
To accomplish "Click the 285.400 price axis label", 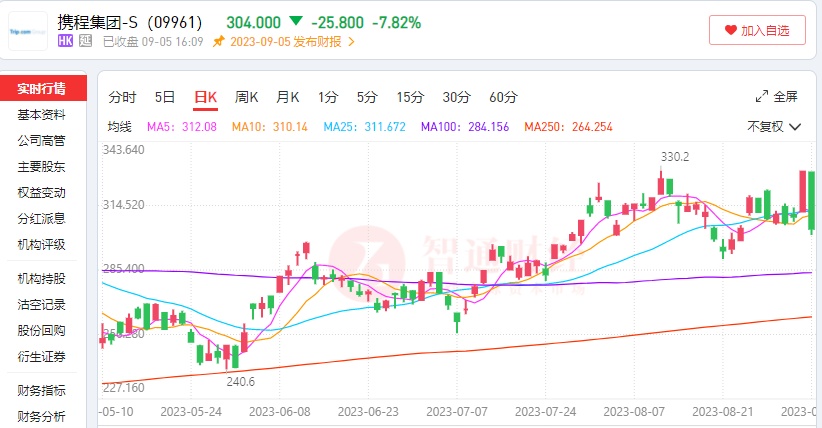I will pos(123,269).
